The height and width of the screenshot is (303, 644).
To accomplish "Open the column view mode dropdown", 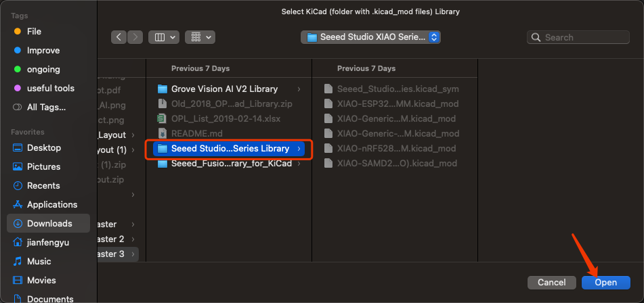I will click(163, 37).
